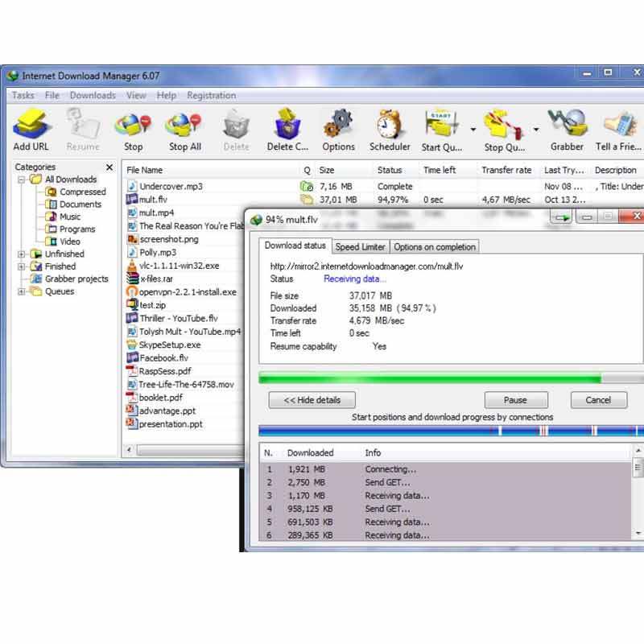Click the green arrow button in dialog title
The width and height of the screenshot is (644, 644).
pos(562,217)
